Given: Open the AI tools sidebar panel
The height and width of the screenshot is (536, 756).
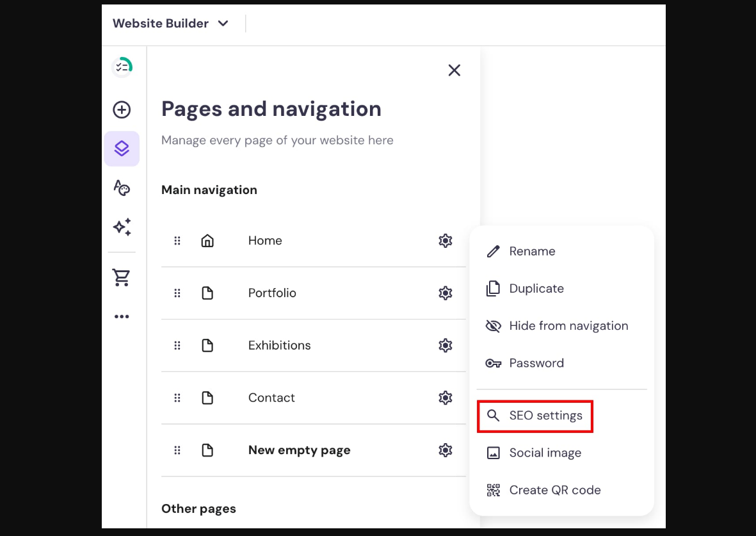Looking at the screenshot, I should (x=122, y=227).
